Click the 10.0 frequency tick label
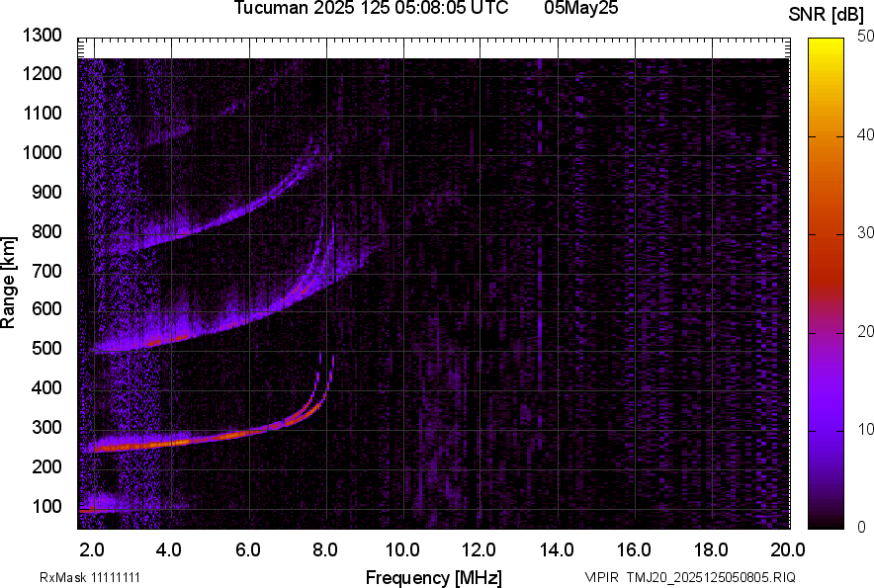 [402, 550]
